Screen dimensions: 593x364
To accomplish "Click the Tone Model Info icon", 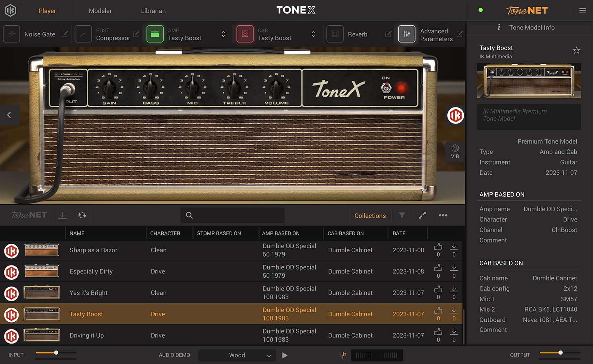I will click(x=499, y=27).
